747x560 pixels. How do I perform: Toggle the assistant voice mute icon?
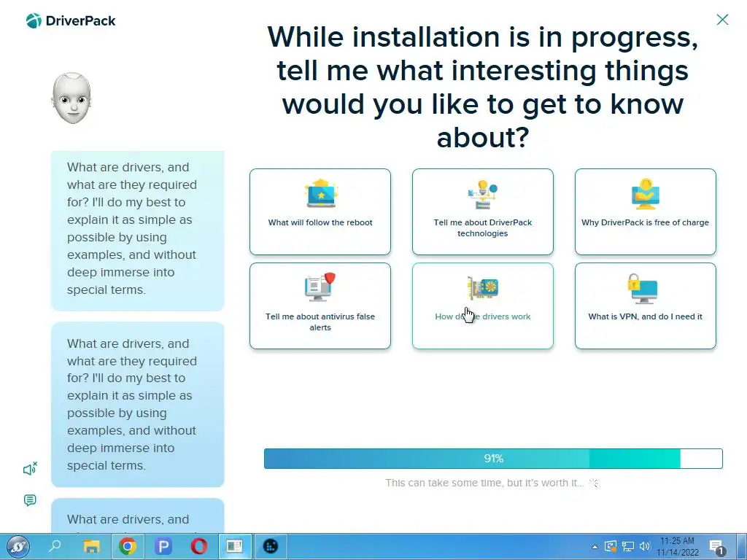[x=30, y=469]
